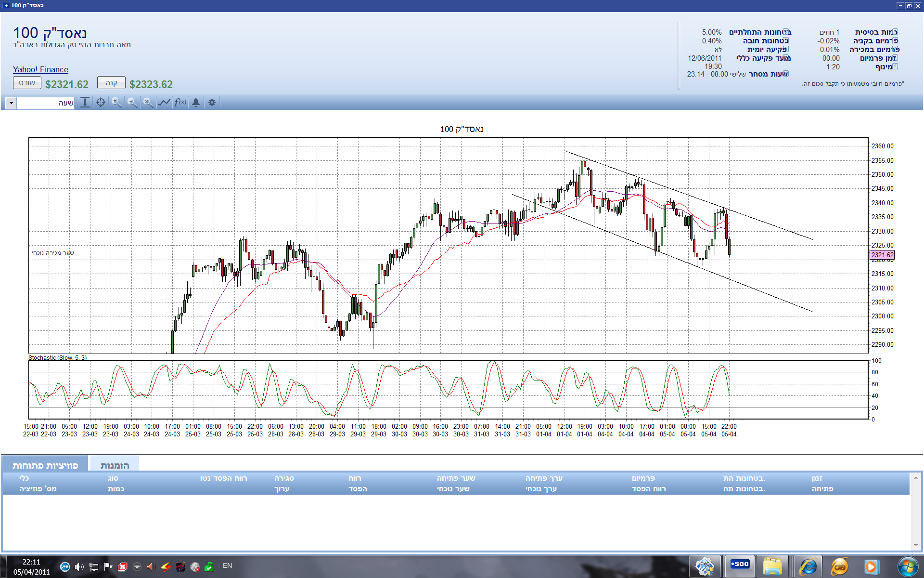Open chart settings gear icon
This screenshot has height=578, width=924.
(x=212, y=102)
